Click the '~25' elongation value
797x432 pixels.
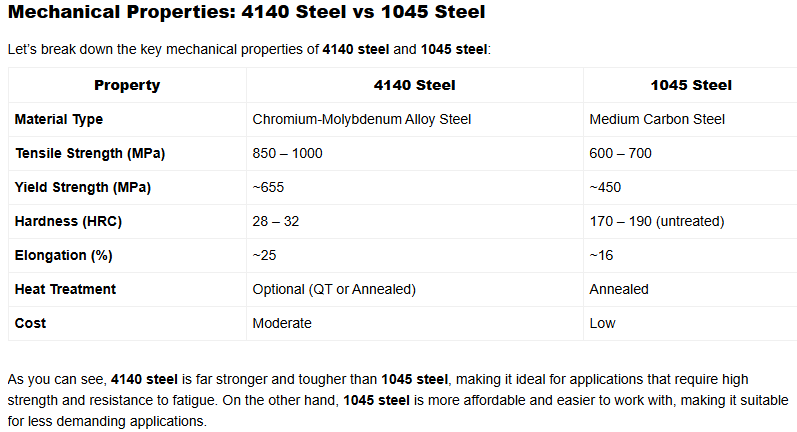point(265,255)
